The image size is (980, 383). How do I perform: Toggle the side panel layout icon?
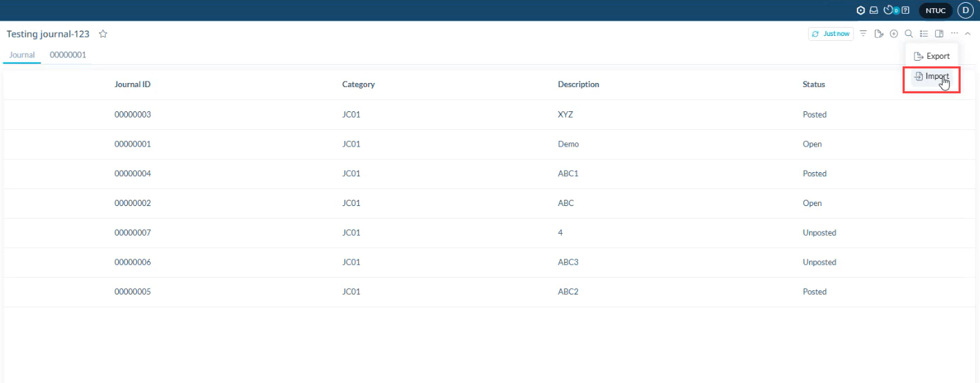tap(939, 34)
